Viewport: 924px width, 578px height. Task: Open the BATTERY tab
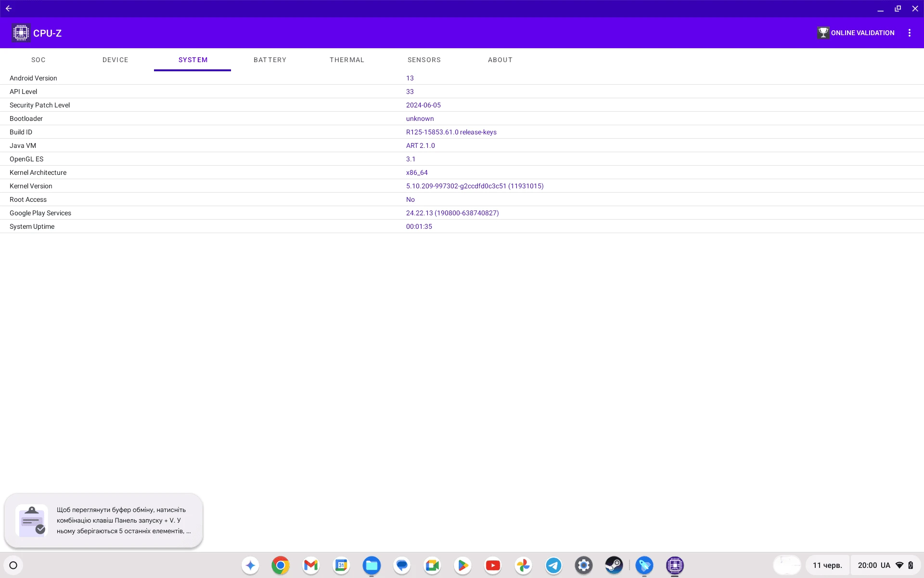tap(269, 60)
